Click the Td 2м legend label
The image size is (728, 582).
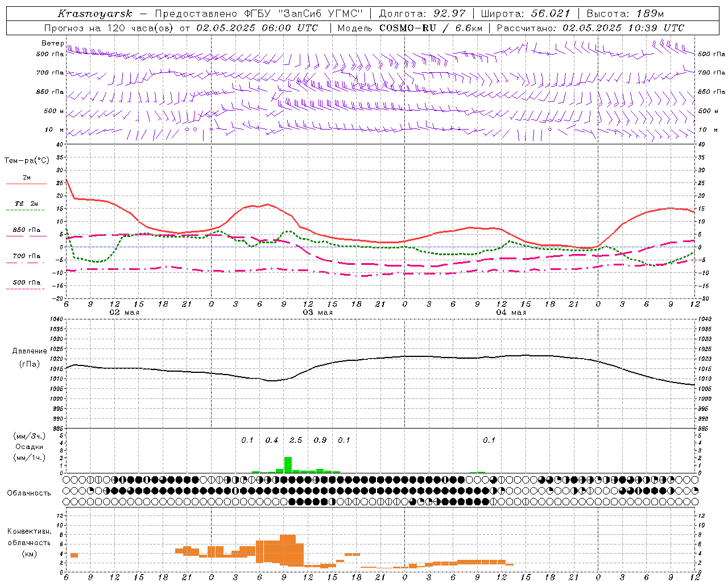[x=27, y=203]
